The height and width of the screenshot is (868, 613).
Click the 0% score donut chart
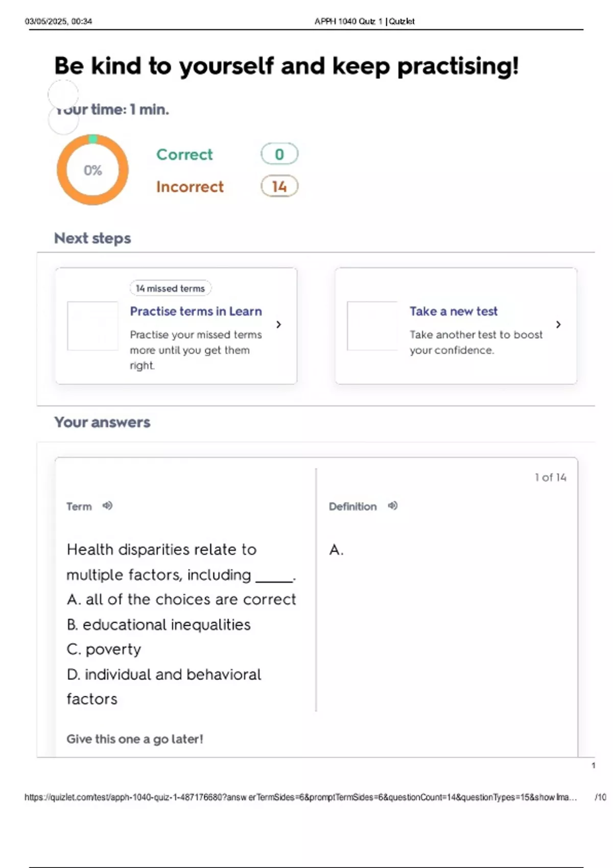pyautogui.click(x=92, y=170)
